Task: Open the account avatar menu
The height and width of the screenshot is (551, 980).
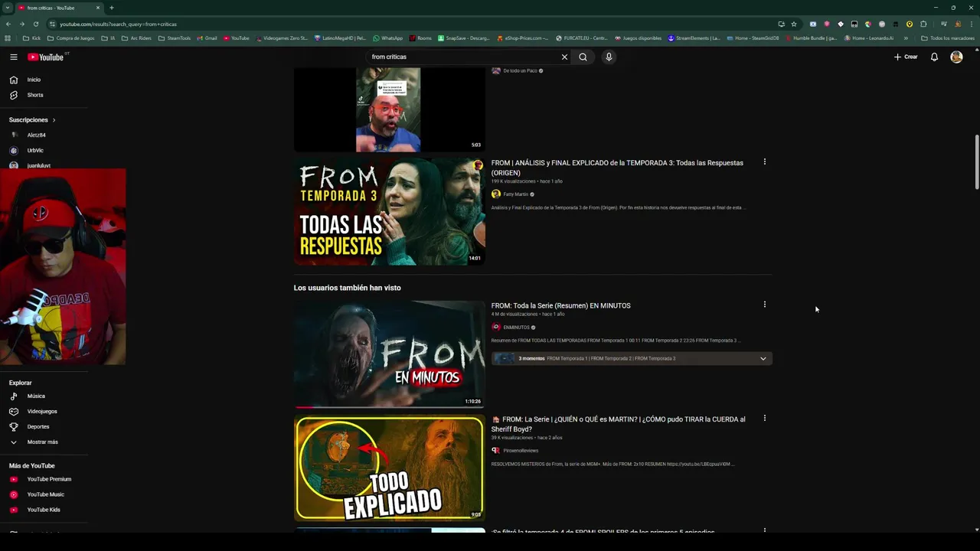Action: click(956, 57)
